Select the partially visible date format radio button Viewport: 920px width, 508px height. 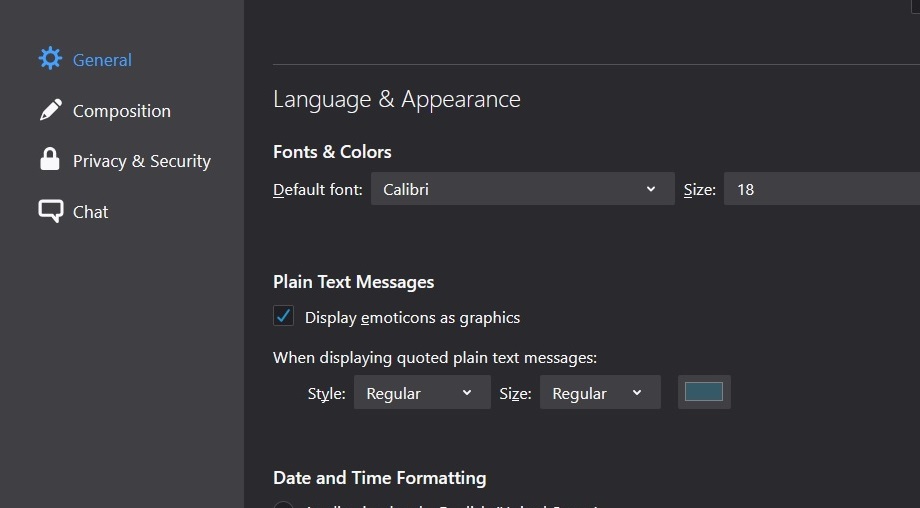[x=284, y=505]
